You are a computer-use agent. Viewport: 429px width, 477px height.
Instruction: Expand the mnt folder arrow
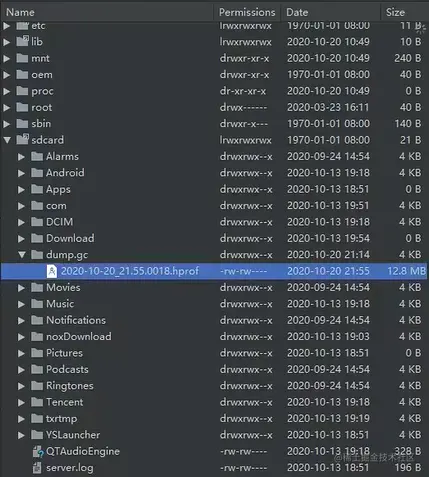pyautogui.click(x=7, y=58)
